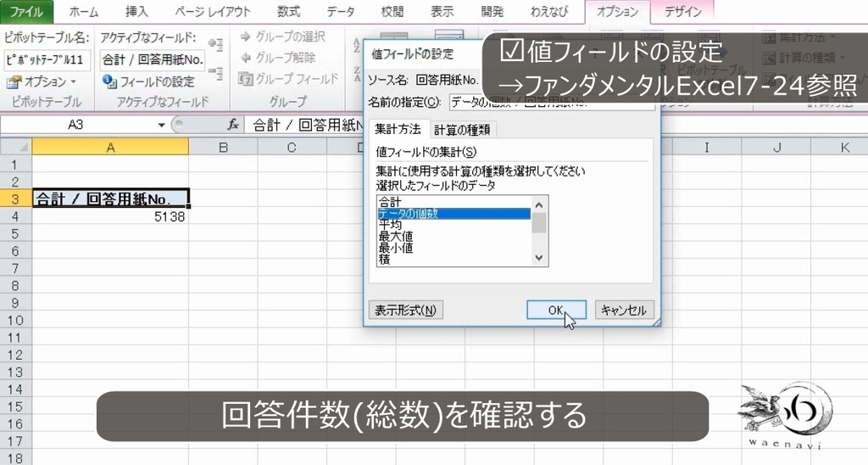Select column B header
This screenshot has width=868, height=465.
tap(223, 148)
